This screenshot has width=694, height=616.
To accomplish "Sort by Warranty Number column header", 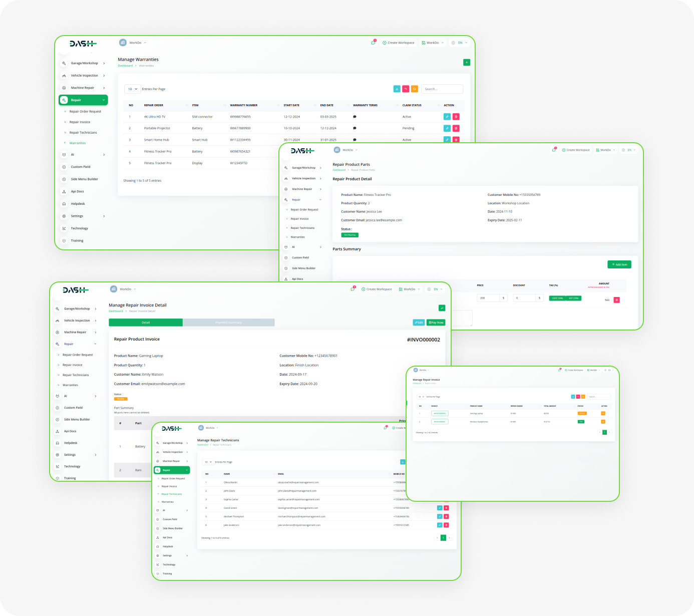I will click(x=243, y=105).
